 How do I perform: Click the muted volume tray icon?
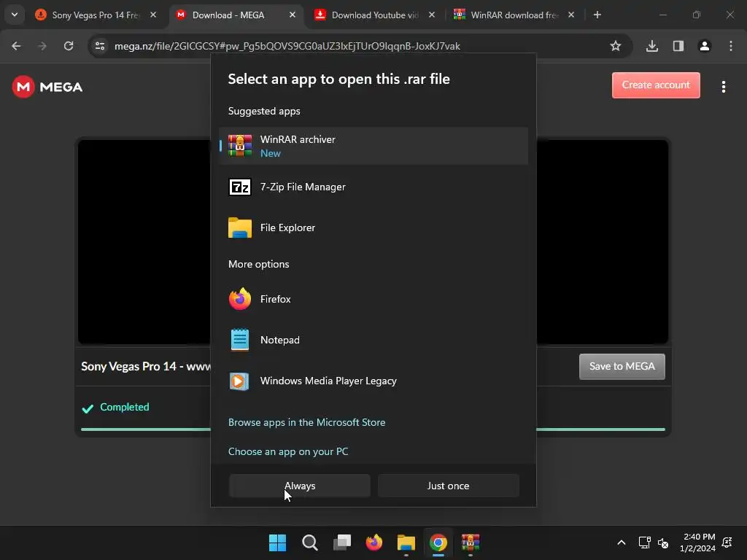(662, 542)
